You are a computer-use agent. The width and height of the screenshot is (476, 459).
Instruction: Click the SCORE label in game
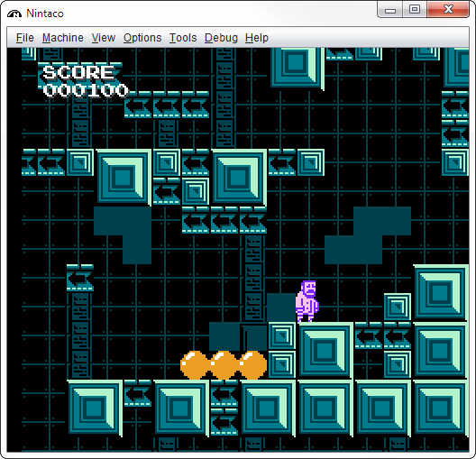pyautogui.click(x=78, y=72)
